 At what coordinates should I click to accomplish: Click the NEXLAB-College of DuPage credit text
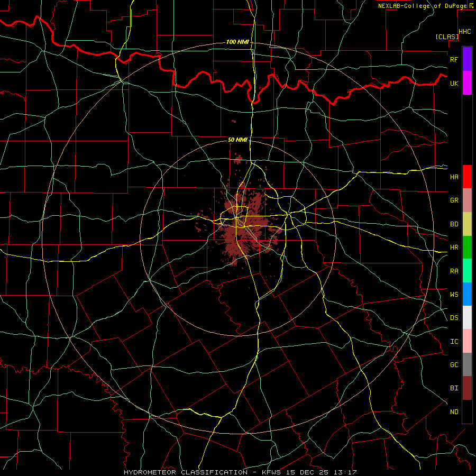(422, 6)
